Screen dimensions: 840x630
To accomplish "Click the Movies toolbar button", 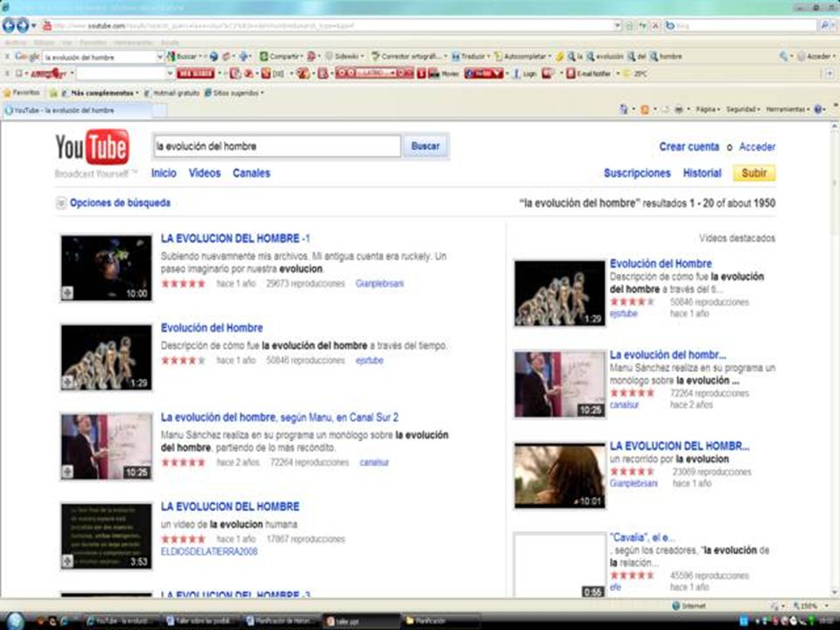I will click(x=444, y=73).
